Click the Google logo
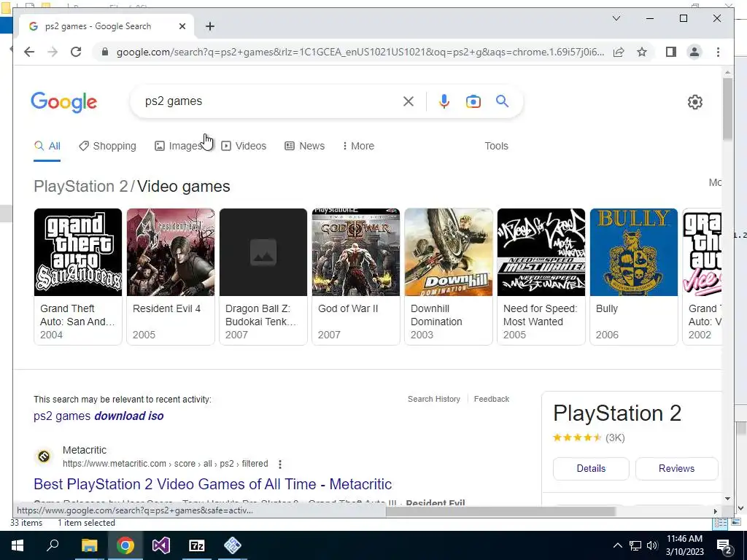Viewport: 747px width, 560px height. click(x=64, y=102)
